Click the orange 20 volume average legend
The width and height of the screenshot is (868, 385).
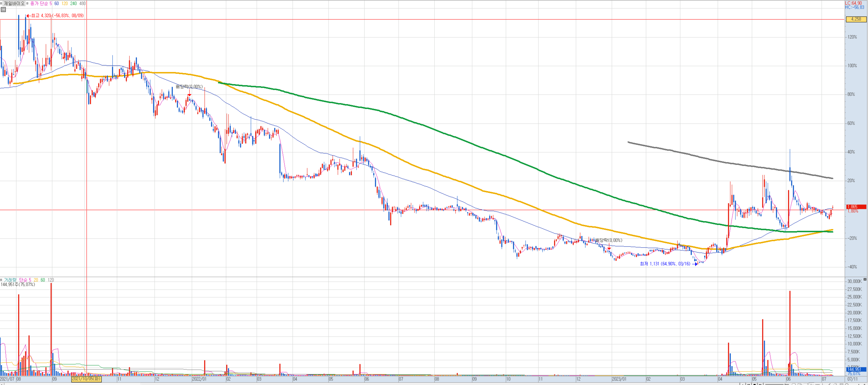36,280
